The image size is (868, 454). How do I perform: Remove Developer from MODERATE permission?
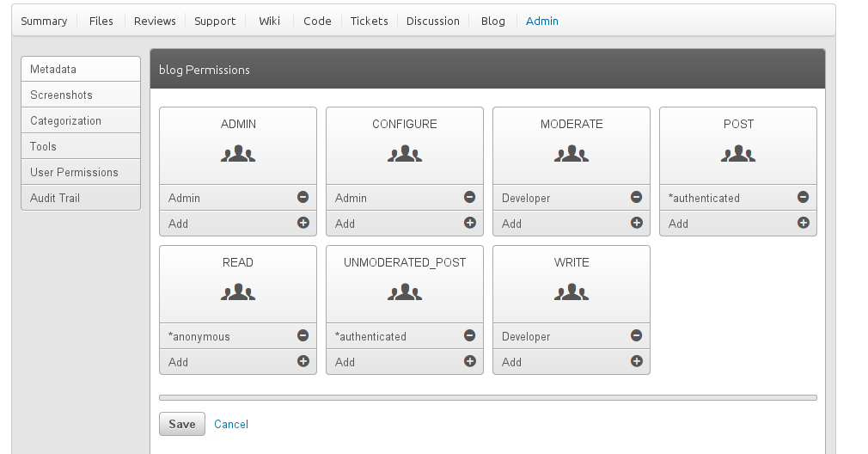tap(637, 197)
